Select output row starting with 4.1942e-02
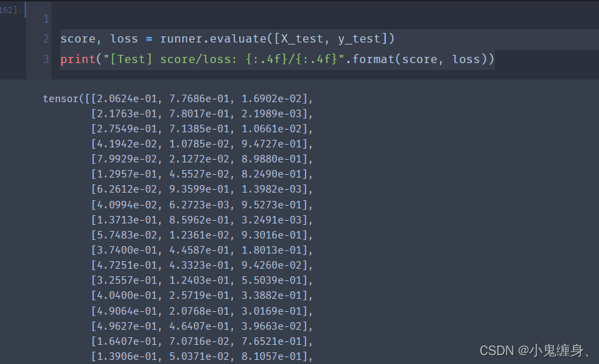Screen dimensions: 599x364 coord(201,144)
